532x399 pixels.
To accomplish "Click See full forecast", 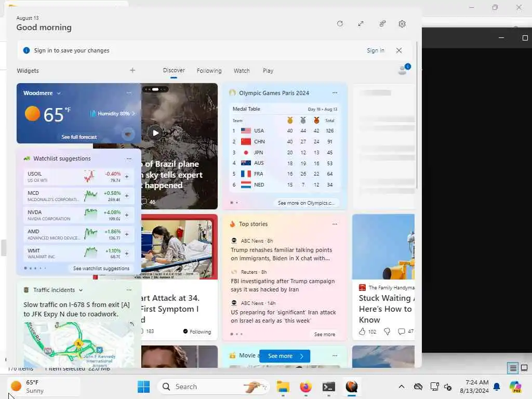I will tap(79, 137).
